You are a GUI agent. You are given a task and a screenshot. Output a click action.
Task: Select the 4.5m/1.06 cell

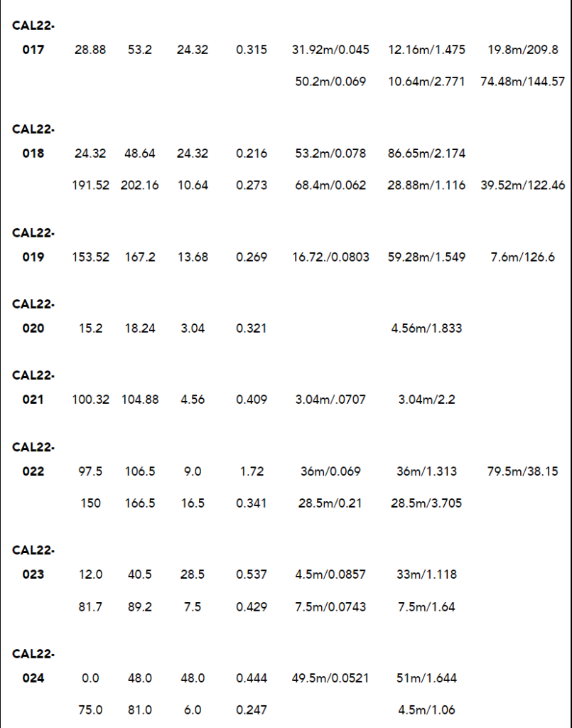coord(426,710)
